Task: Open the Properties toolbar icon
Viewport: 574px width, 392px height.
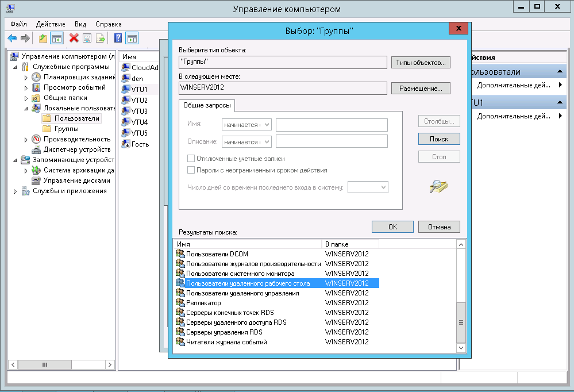Action: 87,38
